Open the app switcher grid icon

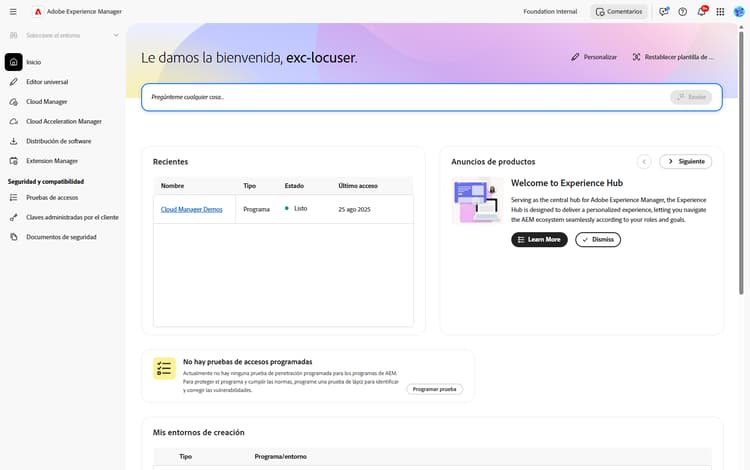pyautogui.click(x=720, y=11)
